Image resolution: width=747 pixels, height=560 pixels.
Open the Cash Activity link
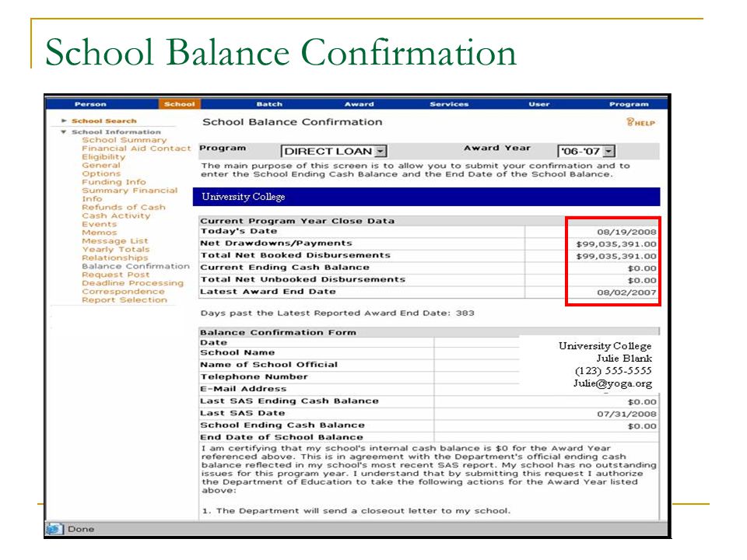click(x=116, y=215)
